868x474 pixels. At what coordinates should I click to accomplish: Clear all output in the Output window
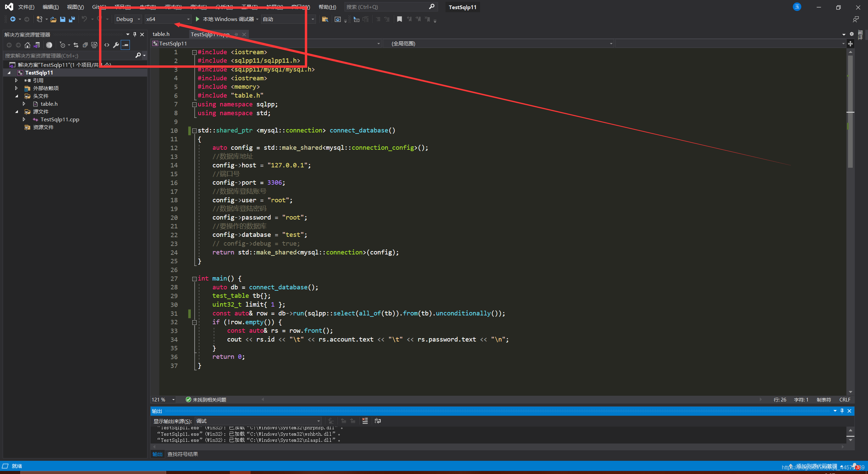click(365, 421)
